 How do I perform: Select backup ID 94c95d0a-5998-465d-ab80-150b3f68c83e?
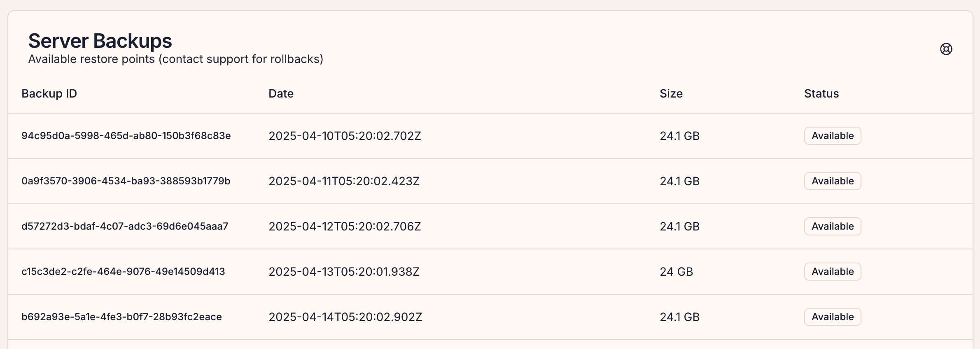[126, 136]
